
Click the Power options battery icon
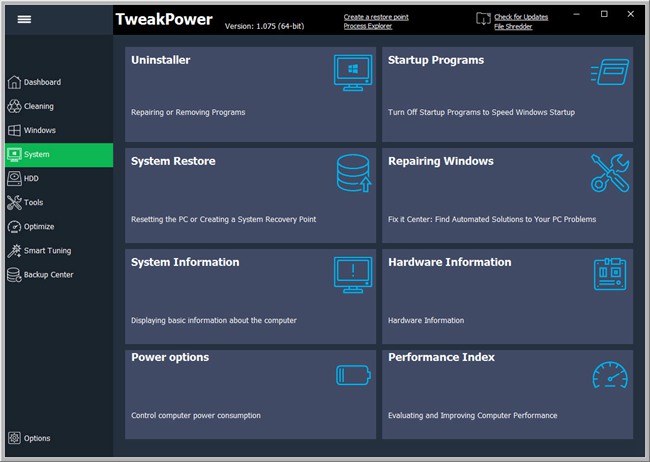coord(353,375)
